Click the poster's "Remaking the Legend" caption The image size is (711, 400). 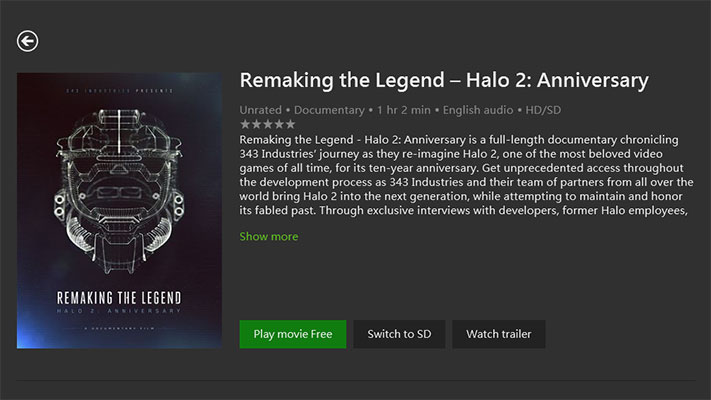click(119, 297)
